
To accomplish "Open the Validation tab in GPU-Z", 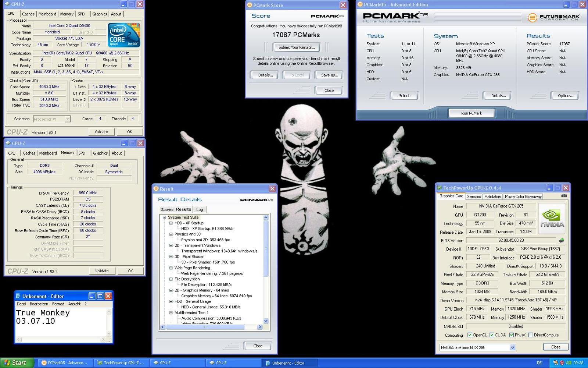I will (x=492, y=197).
